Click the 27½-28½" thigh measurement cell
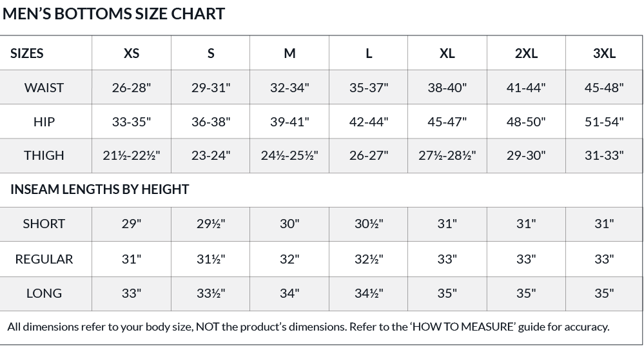 click(447, 155)
